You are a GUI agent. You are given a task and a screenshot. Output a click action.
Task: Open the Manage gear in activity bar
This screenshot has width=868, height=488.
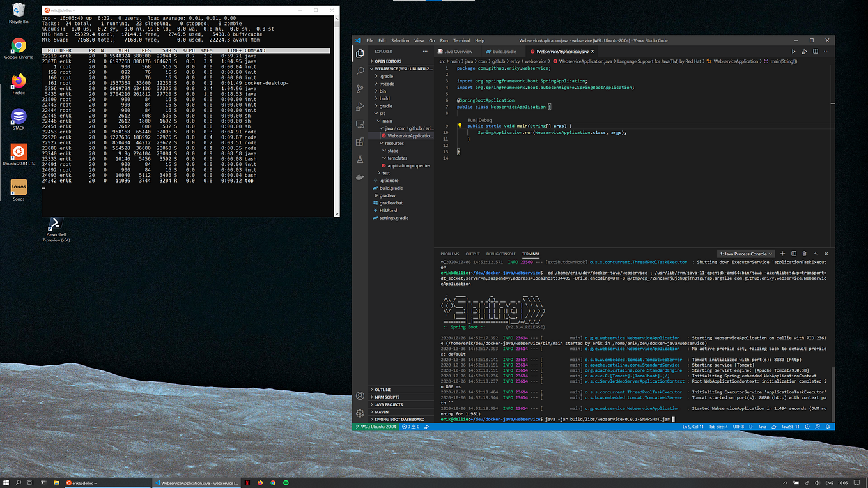[x=360, y=413]
